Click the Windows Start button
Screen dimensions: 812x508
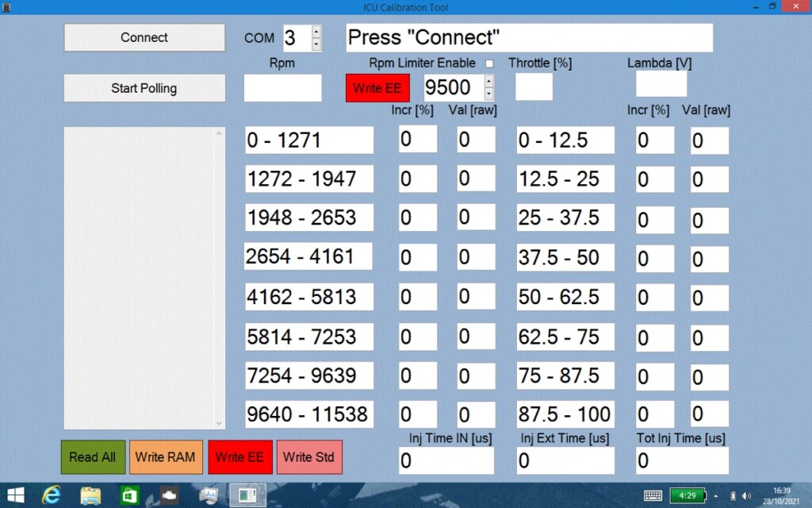pos(16,495)
